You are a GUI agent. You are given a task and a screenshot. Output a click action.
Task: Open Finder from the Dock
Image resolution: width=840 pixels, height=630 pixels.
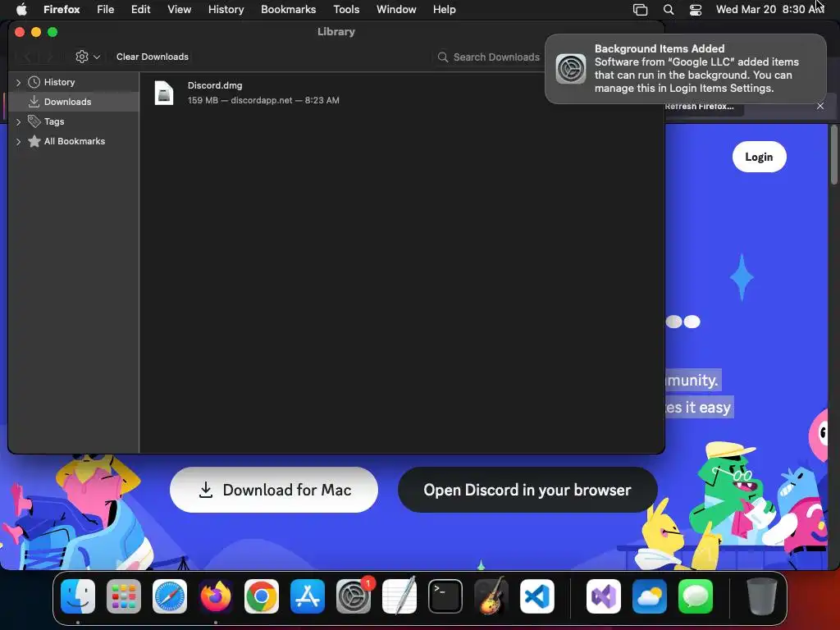pos(78,596)
